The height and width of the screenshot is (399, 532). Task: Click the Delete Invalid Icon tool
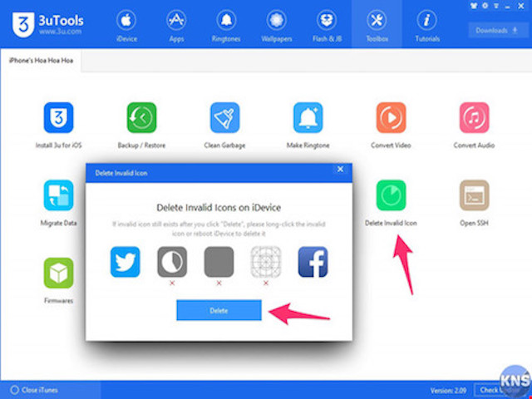pyautogui.click(x=391, y=195)
